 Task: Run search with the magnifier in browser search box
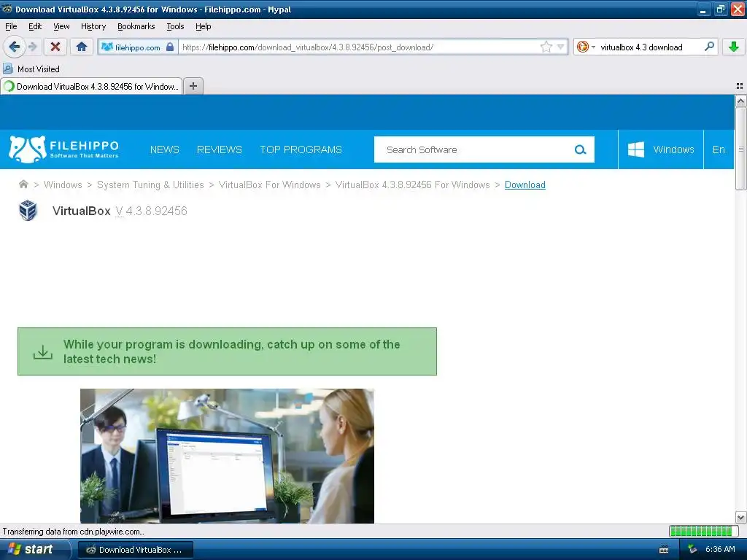click(x=709, y=47)
